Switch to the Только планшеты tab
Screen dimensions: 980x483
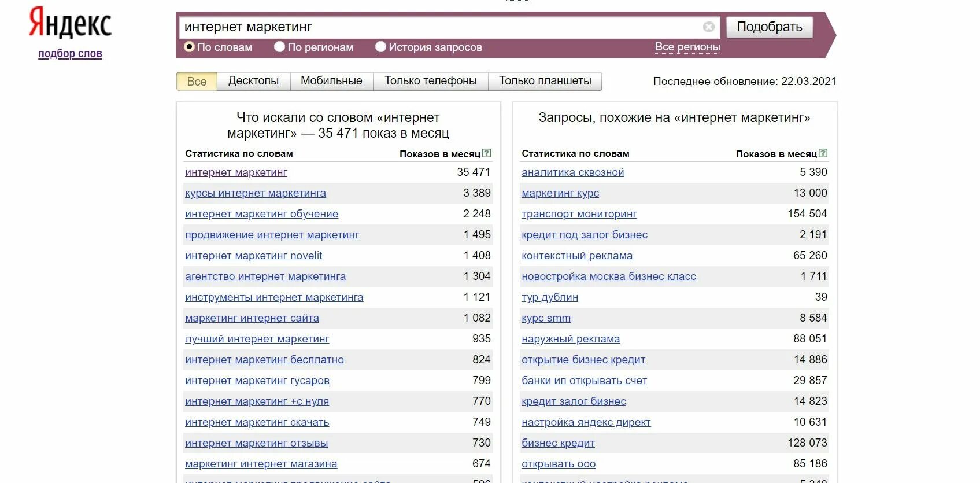(545, 81)
